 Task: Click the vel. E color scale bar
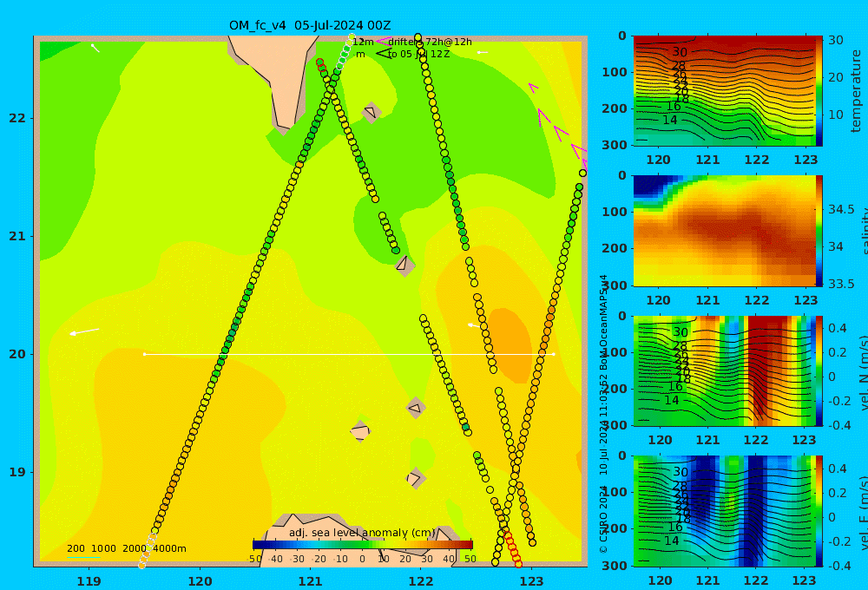pos(819,511)
